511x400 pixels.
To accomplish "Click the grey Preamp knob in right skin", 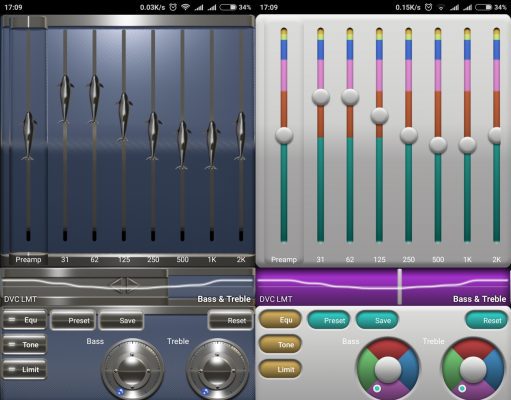I will [284, 135].
